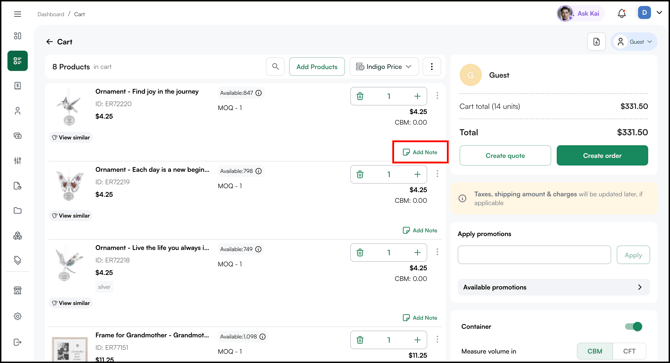This screenshot has width=670, height=363.
Task: Select CBM volume unit
Action: pyautogui.click(x=594, y=351)
